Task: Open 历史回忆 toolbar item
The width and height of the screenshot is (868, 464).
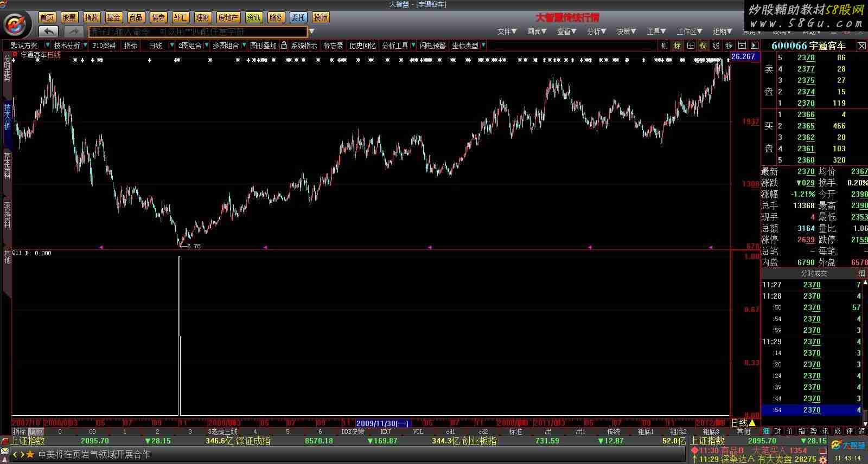Action: click(362, 46)
